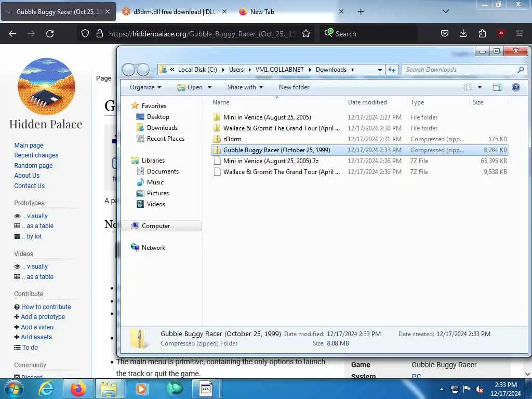Click Hidden Palace logo image
Image resolution: width=532 pixels, height=399 pixels.
pyautogui.click(x=46, y=86)
